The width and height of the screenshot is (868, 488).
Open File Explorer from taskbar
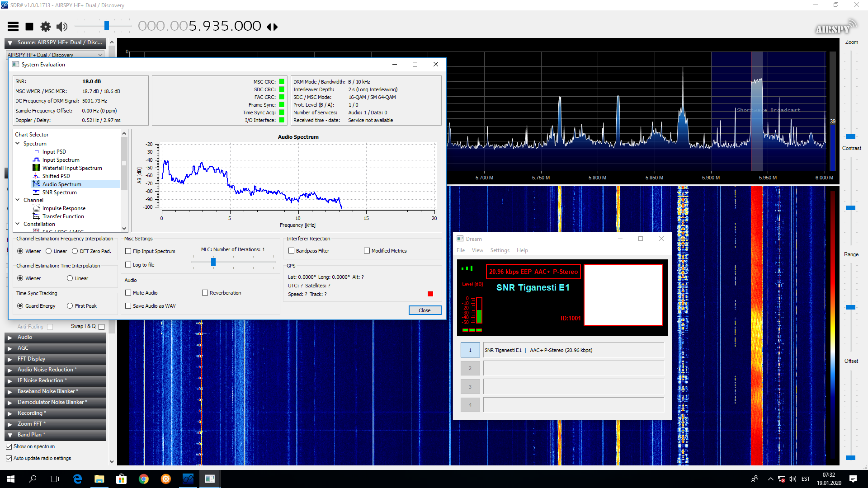coord(99,479)
